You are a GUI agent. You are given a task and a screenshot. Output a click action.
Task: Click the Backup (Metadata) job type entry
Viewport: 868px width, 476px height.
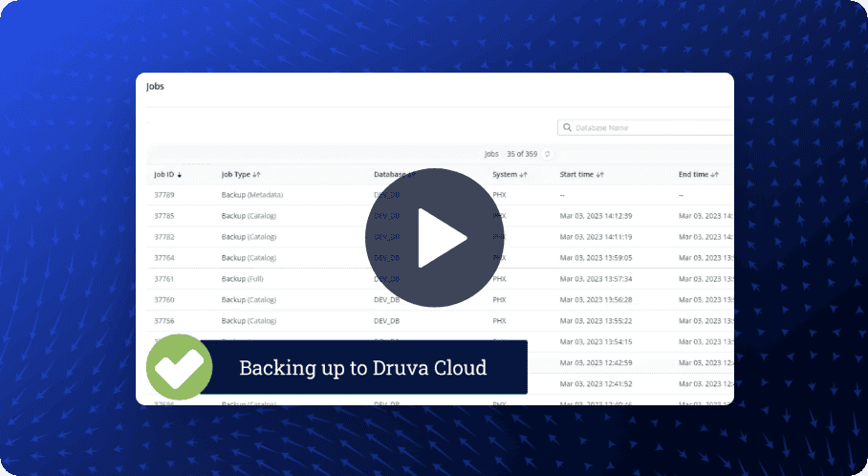[252, 195]
